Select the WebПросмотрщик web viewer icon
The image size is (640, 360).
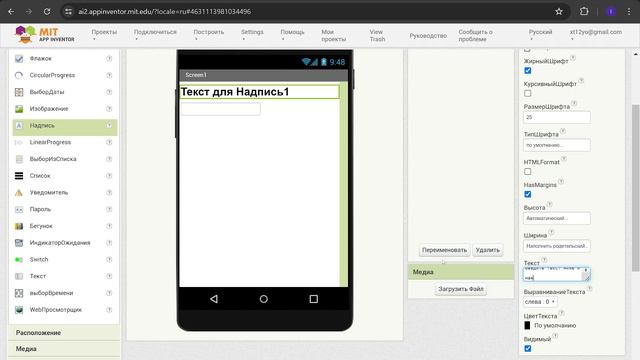pyautogui.click(x=19, y=310)
